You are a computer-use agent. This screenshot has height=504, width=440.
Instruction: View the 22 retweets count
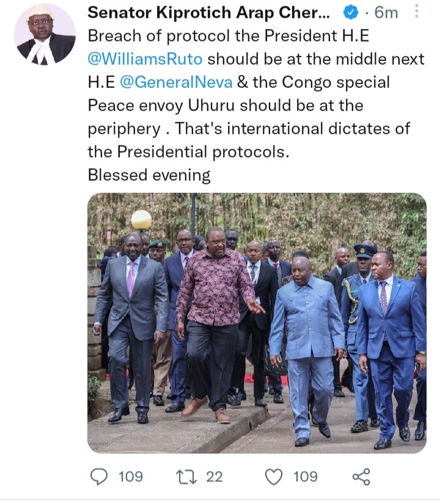[215, 477]
